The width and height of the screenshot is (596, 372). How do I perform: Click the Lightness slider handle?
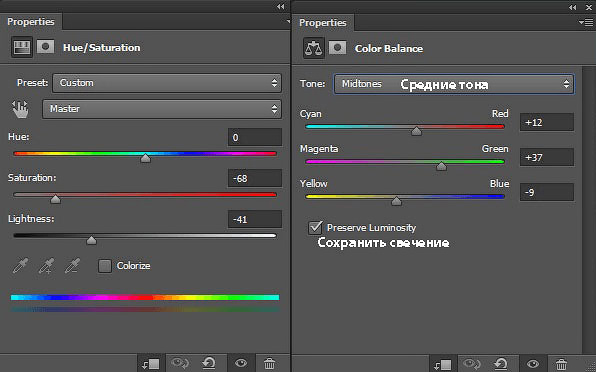click(x=91, y=240)
